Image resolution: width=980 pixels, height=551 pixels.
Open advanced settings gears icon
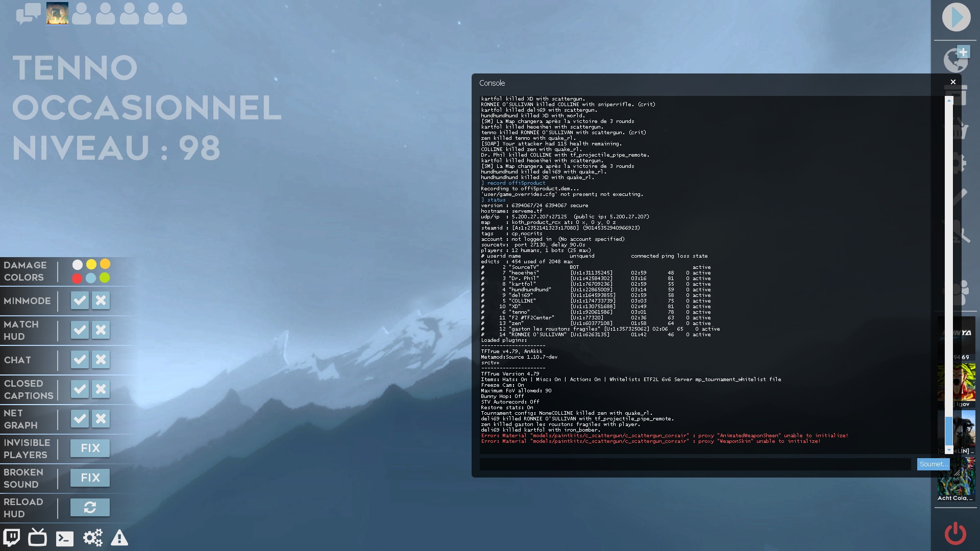tap(93, 538)
